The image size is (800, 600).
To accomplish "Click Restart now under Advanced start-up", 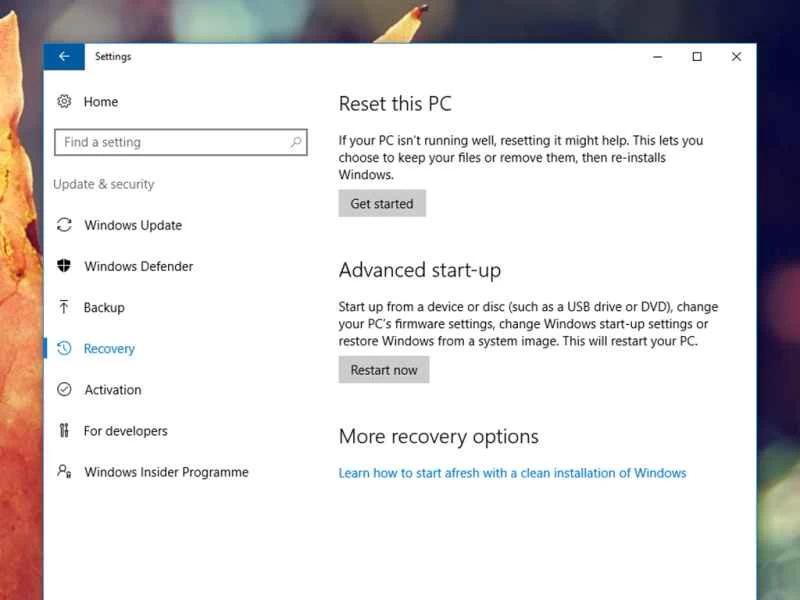I will 383,369.
